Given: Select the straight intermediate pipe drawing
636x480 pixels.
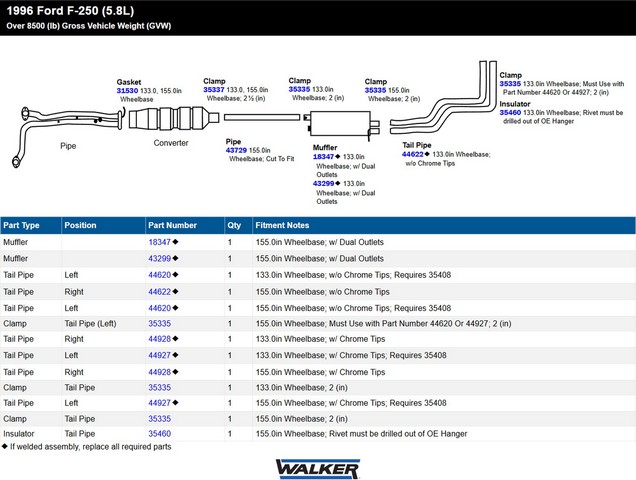Looking at the screenshot, I should coord(262,117).
